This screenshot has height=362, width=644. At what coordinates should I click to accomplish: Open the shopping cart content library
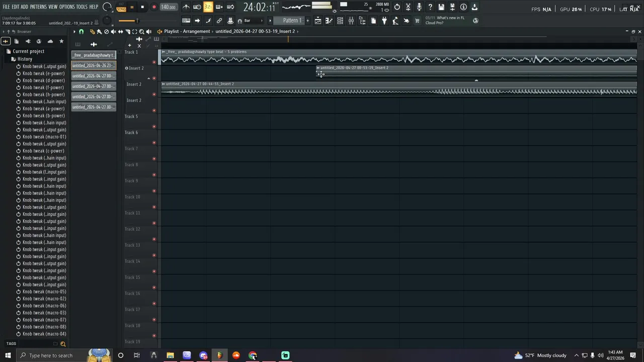417,21
